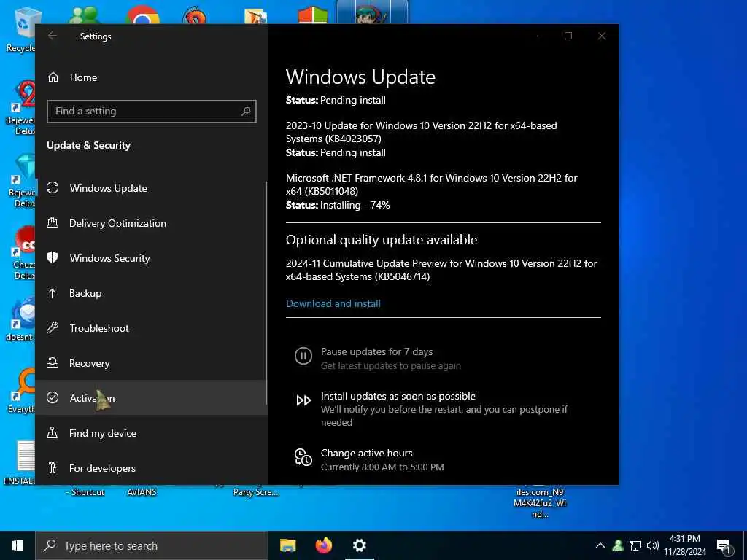Maximize the Settings window

(568, 36)
